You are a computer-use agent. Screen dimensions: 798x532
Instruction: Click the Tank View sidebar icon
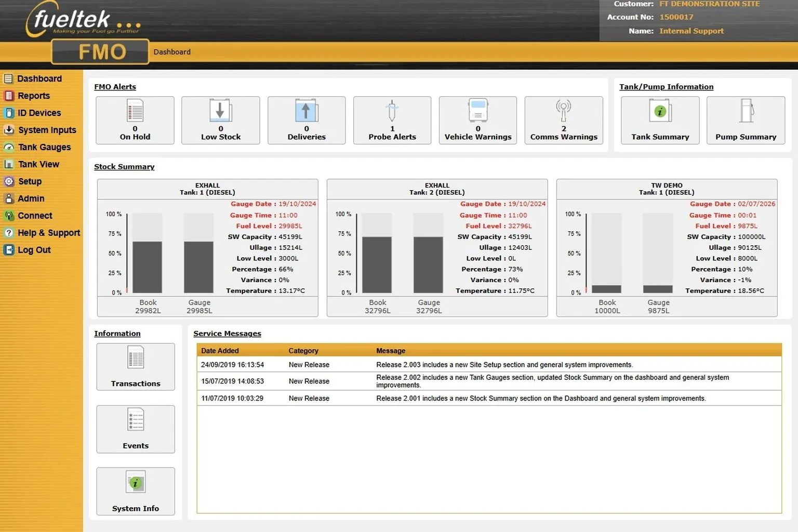tap(8, 164)
